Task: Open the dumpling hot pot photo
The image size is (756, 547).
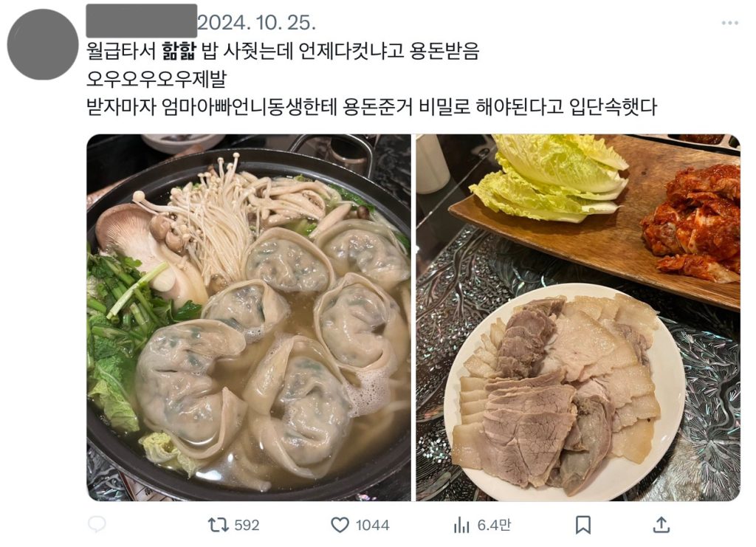Action: click(x=249, y=317)
